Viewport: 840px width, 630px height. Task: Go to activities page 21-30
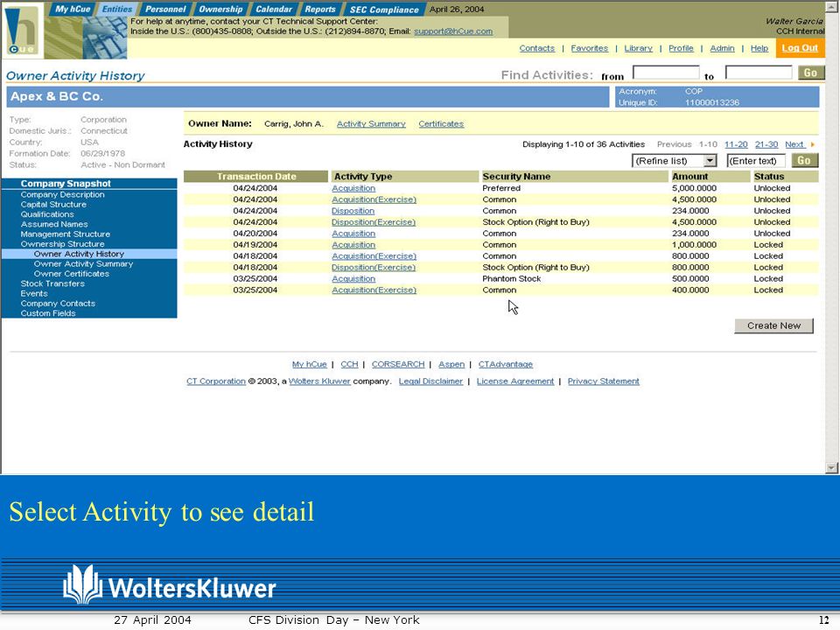click(x=766, y=144)
